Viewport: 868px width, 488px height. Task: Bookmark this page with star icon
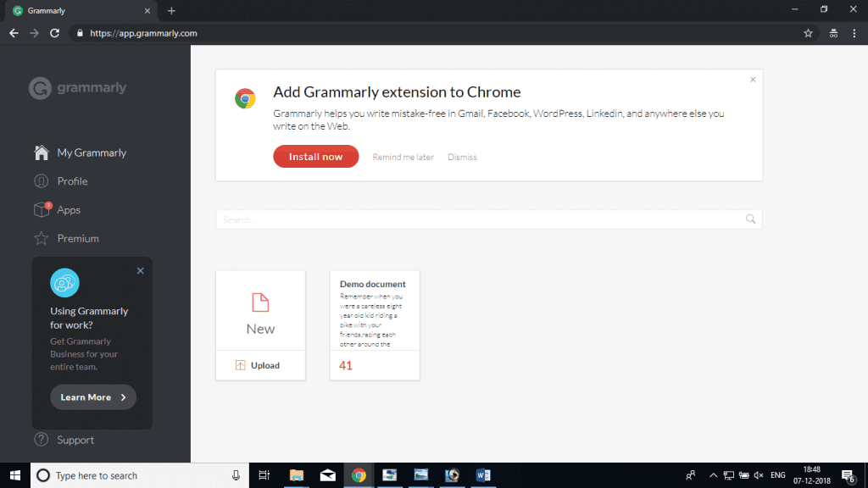pos(808,33)
